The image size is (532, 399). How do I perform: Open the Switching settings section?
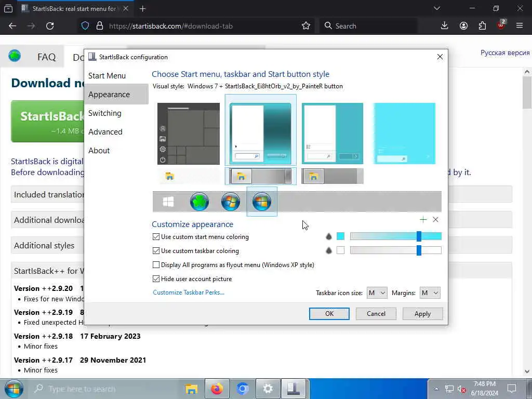click(105, 113)
